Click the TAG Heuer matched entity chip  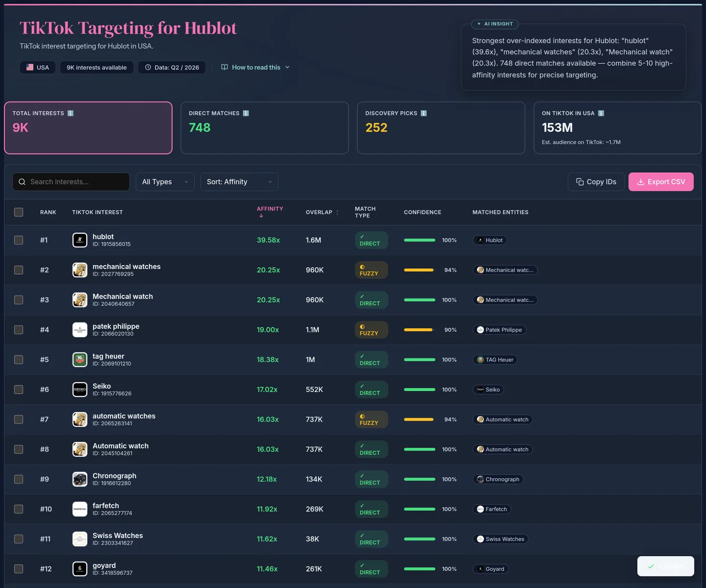(x=495, y=360)
